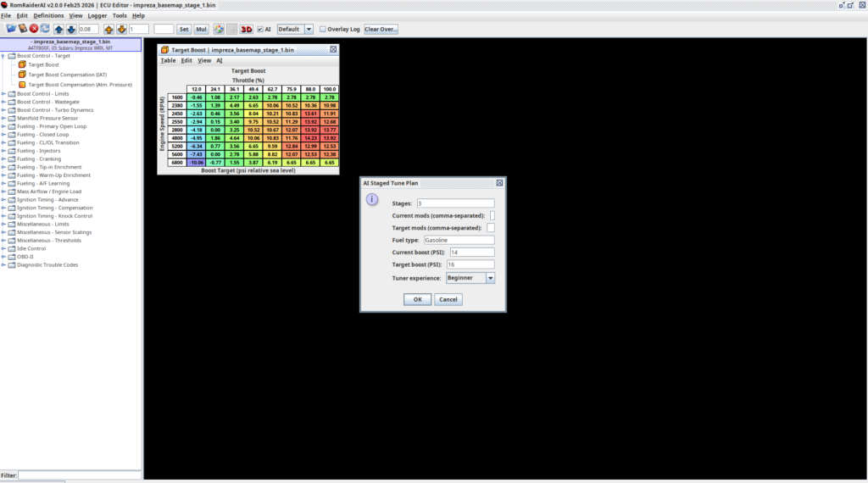Click the blue increment fine arrow
868x483 pixels.
(x=59, y=29)
